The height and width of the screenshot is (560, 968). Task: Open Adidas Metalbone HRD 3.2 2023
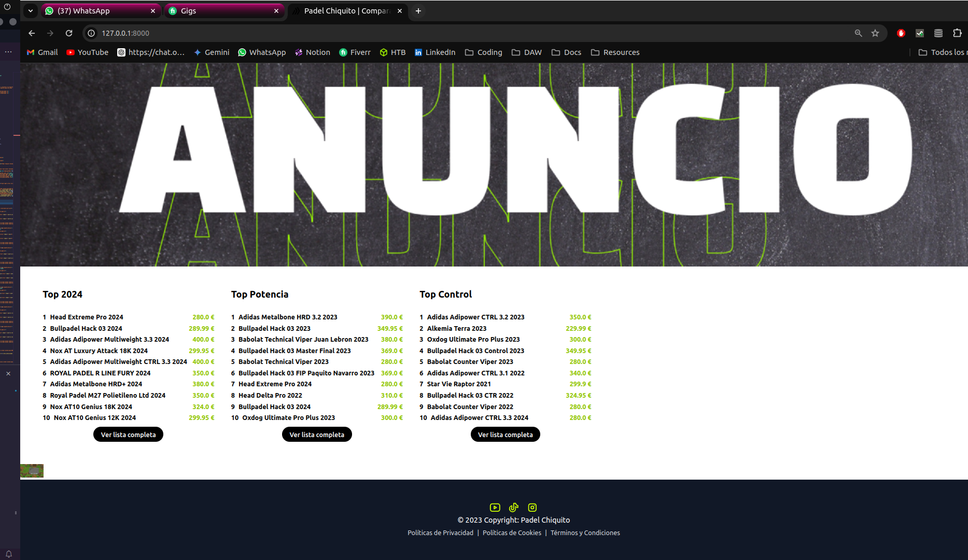288,317
